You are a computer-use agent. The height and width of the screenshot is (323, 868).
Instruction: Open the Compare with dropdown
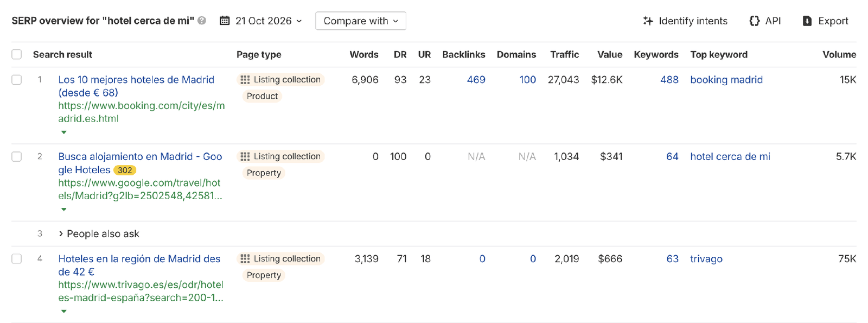pos(361,21)
